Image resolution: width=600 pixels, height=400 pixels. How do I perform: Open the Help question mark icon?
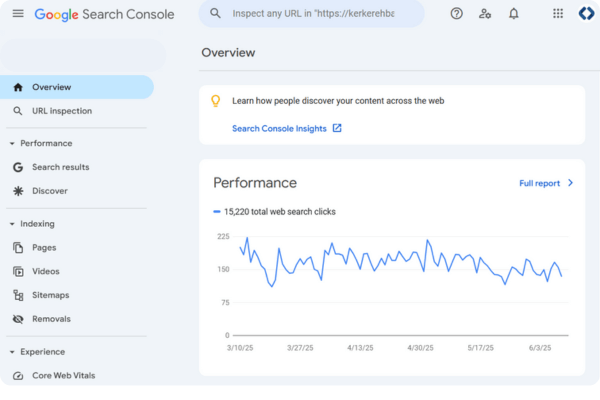(456, 14)
